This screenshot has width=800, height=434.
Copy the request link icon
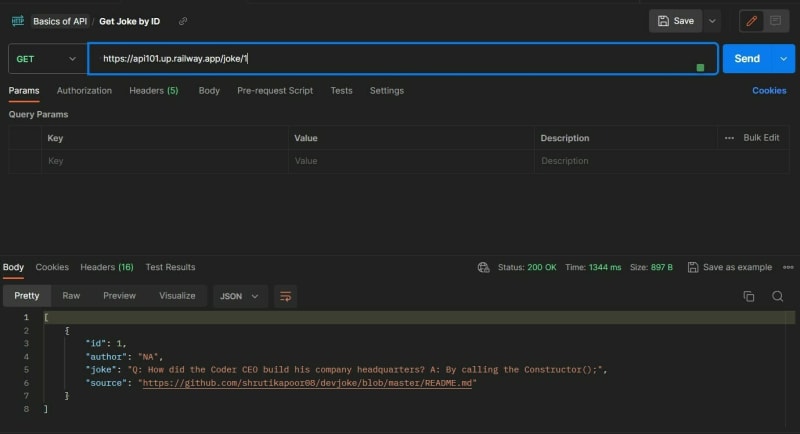(183, 21)
